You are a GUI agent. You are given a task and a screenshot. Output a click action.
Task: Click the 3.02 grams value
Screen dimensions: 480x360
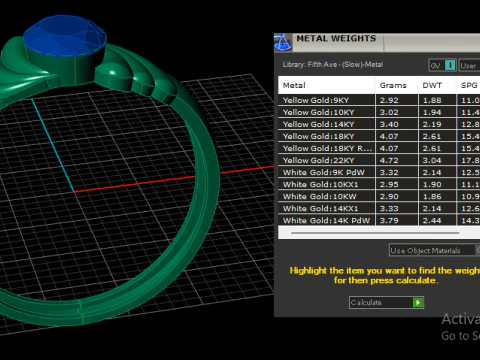coord(389,112)
